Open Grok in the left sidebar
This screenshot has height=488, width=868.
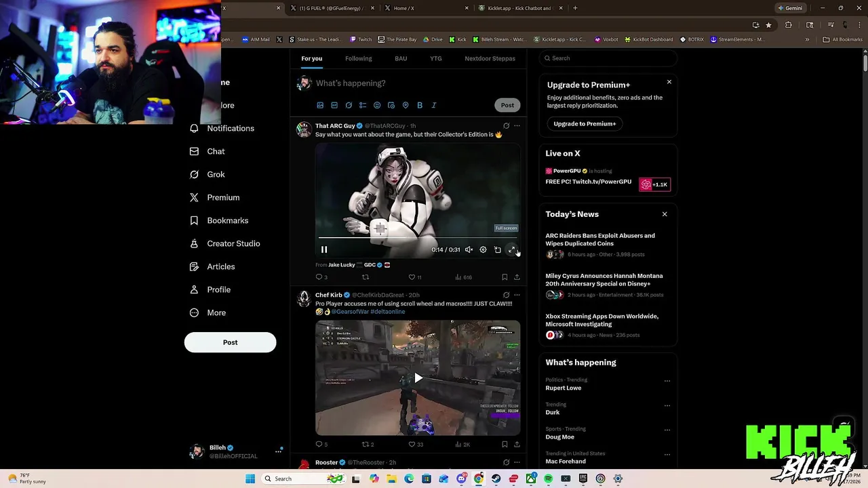[207, 174]
